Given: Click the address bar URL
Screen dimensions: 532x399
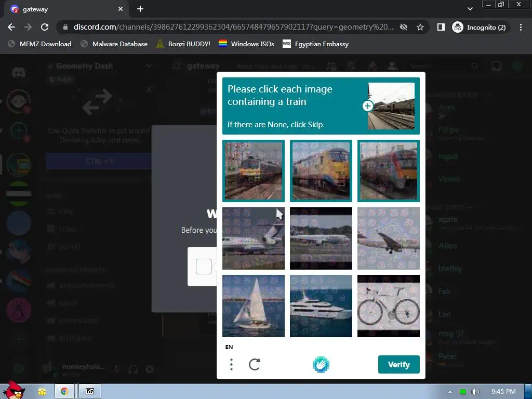Looking at the screenshot, I should [233, 27].
